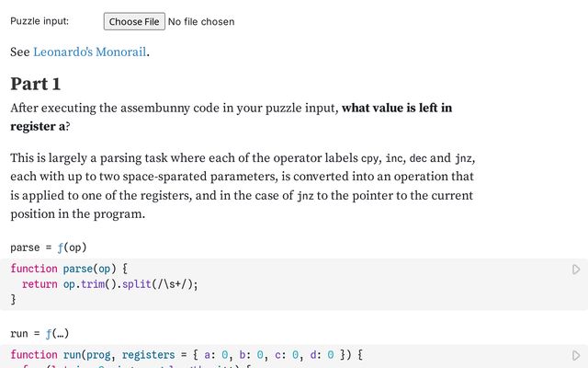Image resolution: width=588 pixels, height=368 pixels.
Task: Run the run function cell play icon
Action: click(576, 355)
